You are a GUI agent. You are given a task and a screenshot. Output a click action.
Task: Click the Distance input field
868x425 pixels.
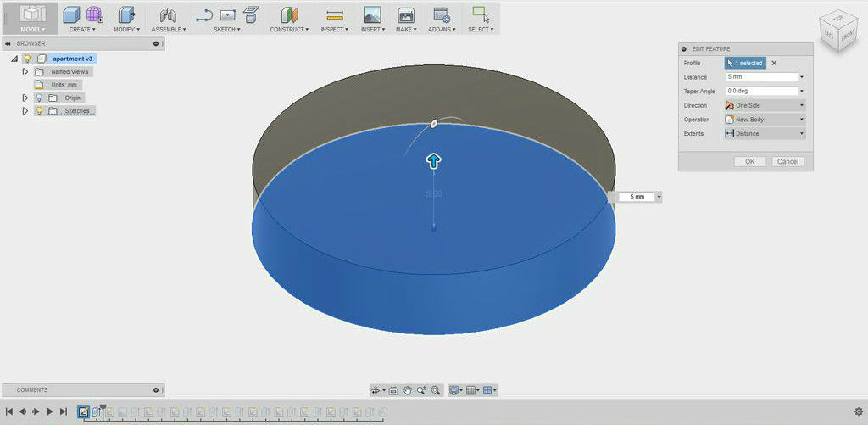click(762, 77)
